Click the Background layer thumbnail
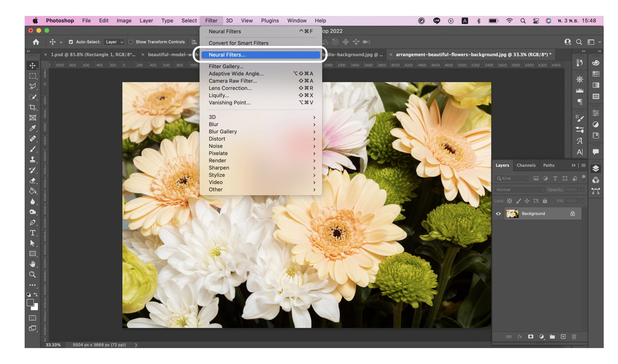This screenshot has width=618, height=364. [x=512, y=214]
